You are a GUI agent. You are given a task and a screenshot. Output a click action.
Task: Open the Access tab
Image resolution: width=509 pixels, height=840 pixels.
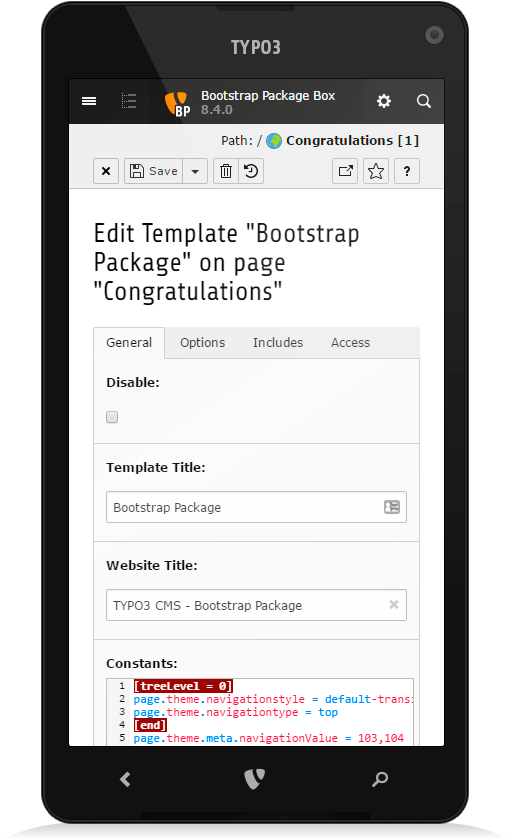[x=350, y=343]
